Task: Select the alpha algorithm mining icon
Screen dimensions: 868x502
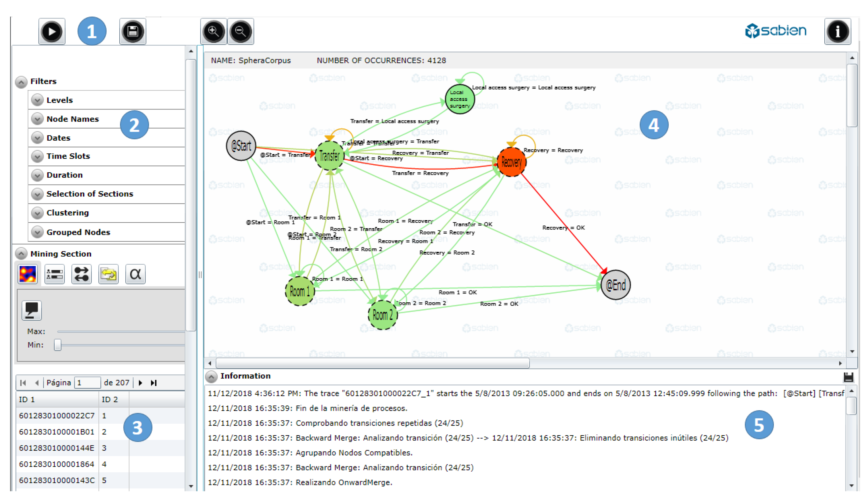Action: pos(135,274)
